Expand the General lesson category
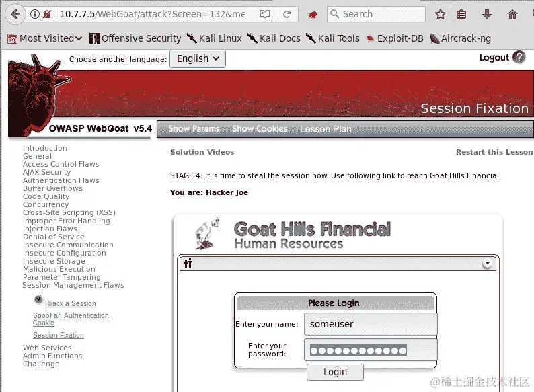This screenshot has width=534, height=392. tap(37, 156)
